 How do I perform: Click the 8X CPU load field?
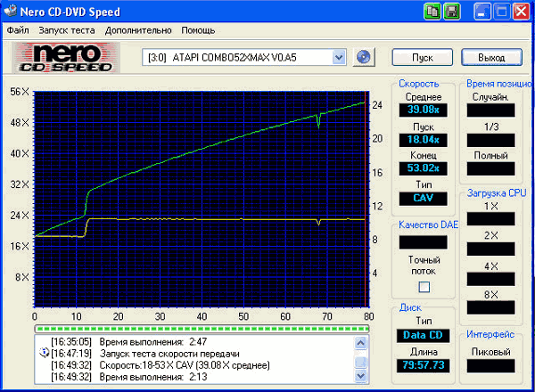[490, 307]
